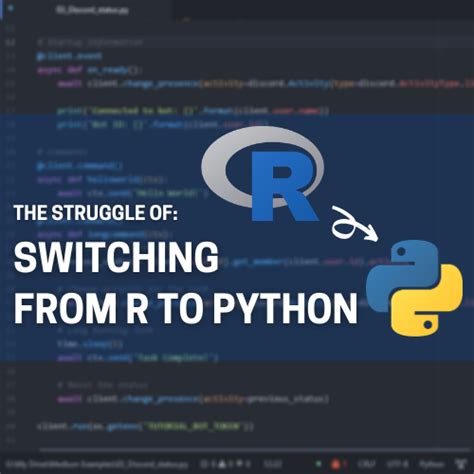The height and width of the screenshot is (474, 474).
Task: Click the problems and warnings counter
Action: tap(225, 464)
